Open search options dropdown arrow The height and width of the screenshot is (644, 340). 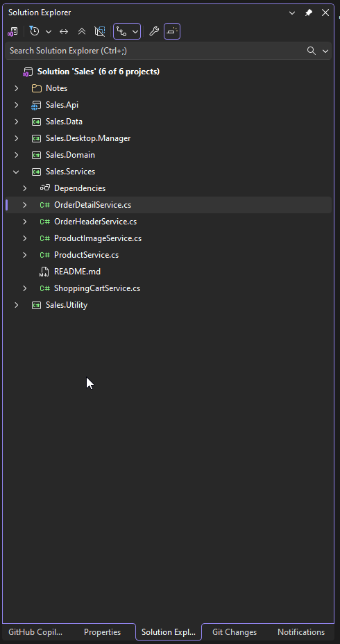[325, 51]
